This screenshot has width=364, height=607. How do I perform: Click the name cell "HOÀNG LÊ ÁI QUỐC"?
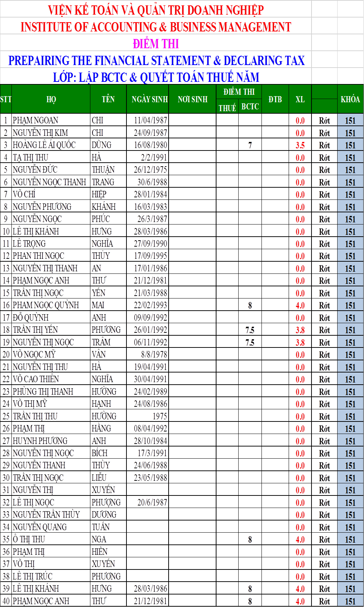click(x=44, y=145)
